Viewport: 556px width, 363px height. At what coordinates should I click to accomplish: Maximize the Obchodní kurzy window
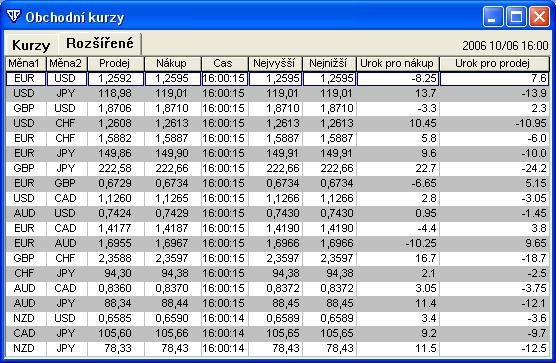tap(516, 16)
